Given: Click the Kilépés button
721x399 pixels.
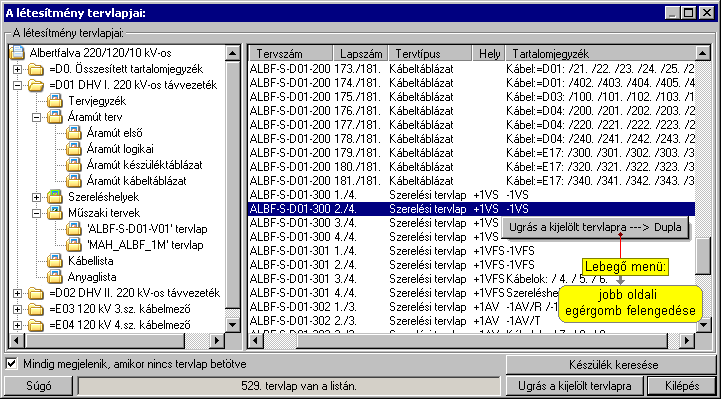Looking at the screenshot, I should point(682,386).
